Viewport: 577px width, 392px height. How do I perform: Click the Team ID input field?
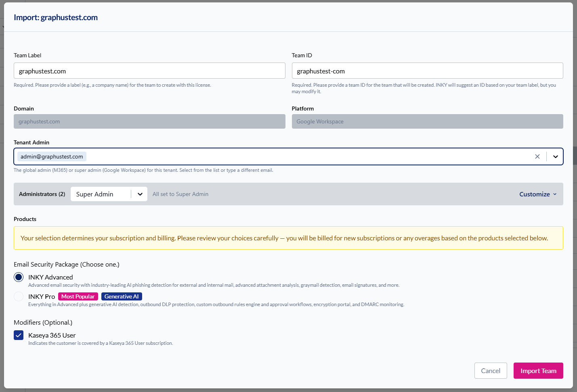coord(427,71)
